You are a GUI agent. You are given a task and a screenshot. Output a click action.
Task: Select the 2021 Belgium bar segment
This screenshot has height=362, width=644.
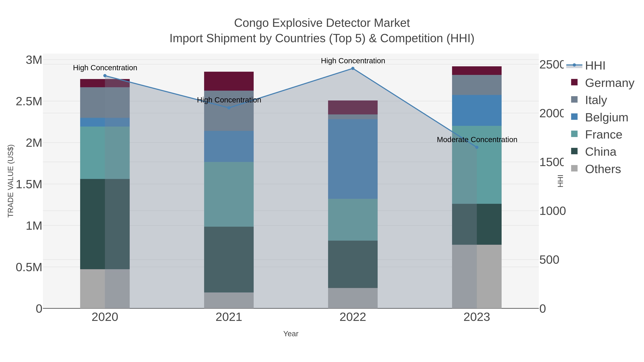point(229,146)
